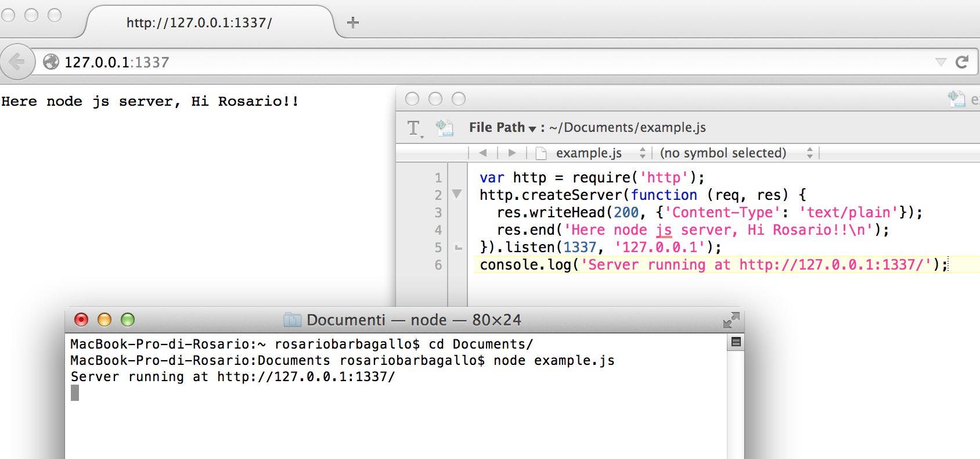
Task: Collapse the function fold triangle at line 2
Action: tap(457, 194)
